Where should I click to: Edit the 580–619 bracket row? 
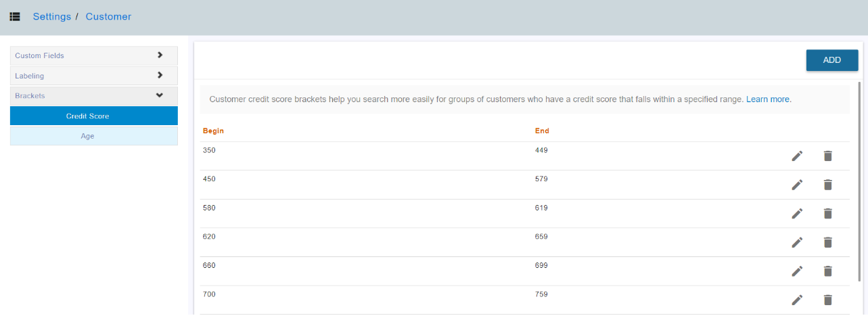tap(797, 214)
